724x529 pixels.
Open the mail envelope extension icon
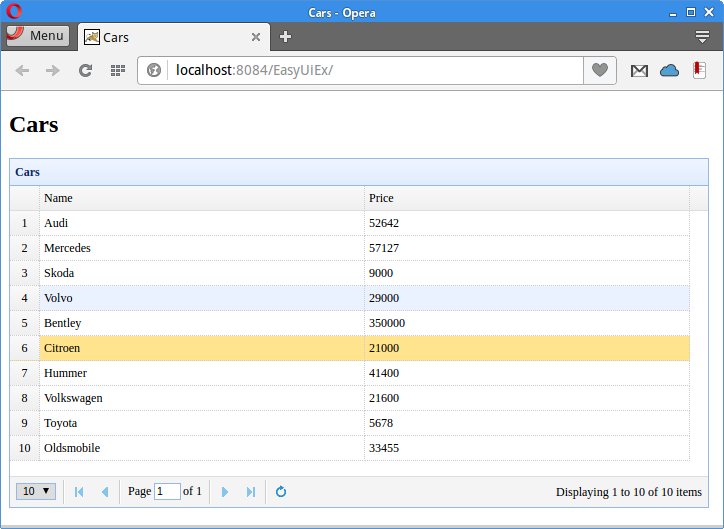[x=640, y=71]
